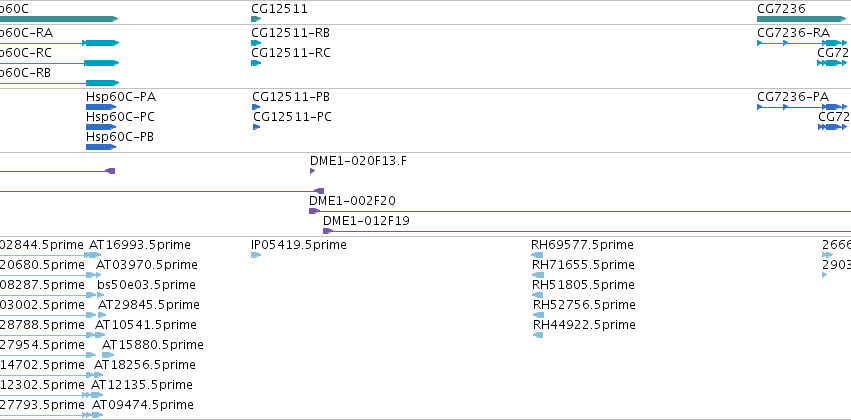
Task: Select the RH51805.5prime EST label
Action: pos(583,285)
